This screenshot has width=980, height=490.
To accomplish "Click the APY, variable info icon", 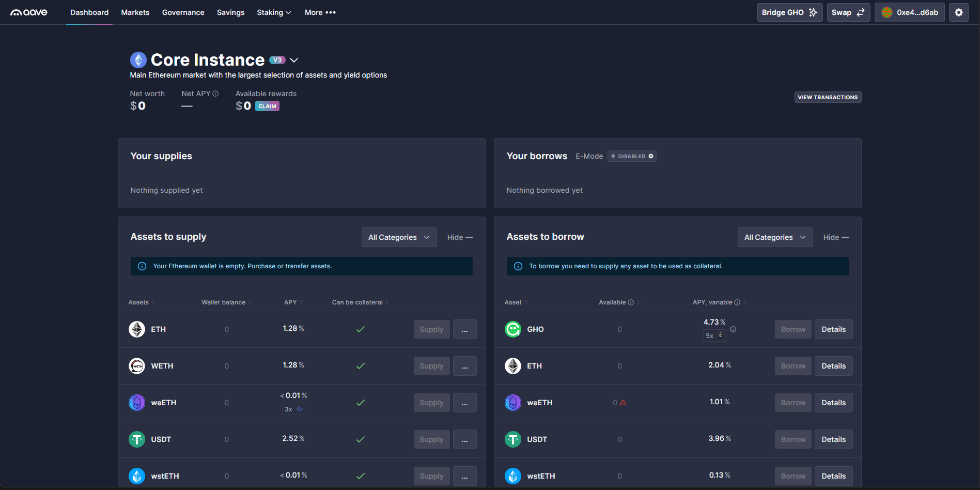I will point(737,302).
